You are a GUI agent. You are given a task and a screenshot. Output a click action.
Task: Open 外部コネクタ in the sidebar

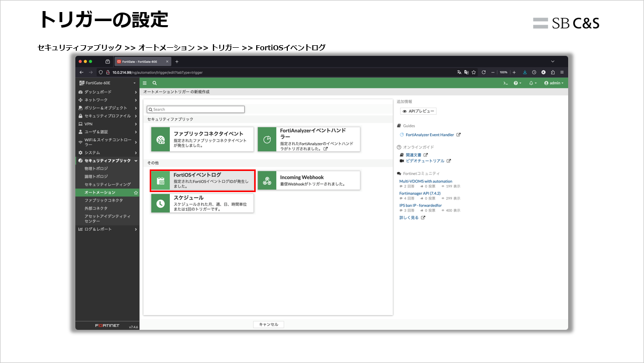pyautogui.click(x=108, y=208)
